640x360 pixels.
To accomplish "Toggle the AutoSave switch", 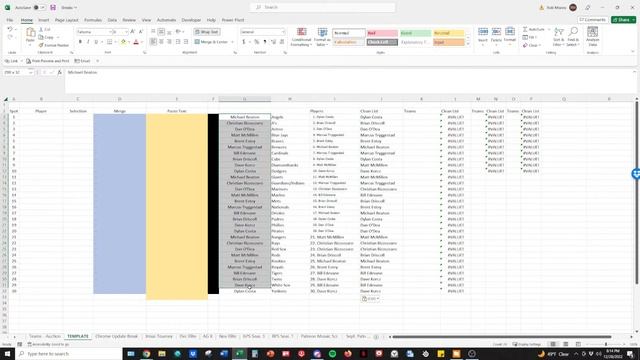I will click(39, 7).
